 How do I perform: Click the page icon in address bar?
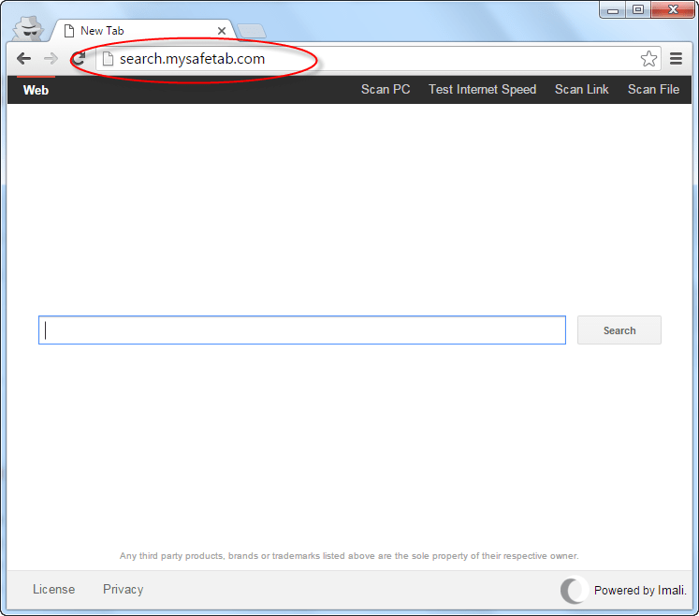pyautogui.click(x=108, y=58)
